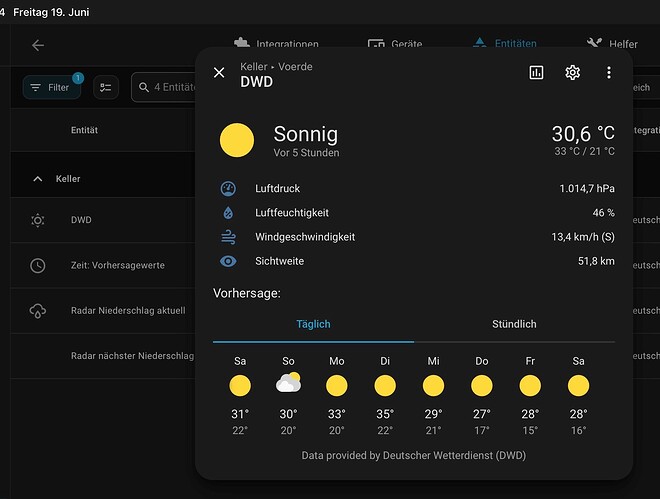Click the large sunny weather icon
This screenshot has width=660, height=499.
click(237, 140)
